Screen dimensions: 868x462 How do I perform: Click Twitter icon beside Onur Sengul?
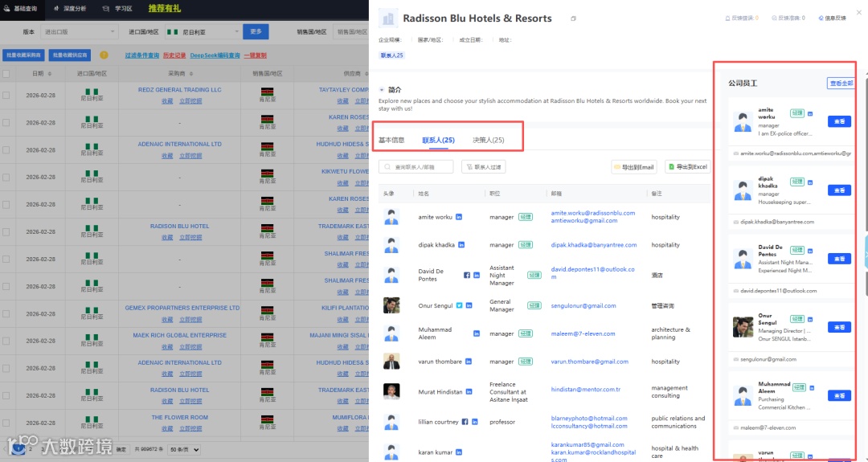(459, 305)
